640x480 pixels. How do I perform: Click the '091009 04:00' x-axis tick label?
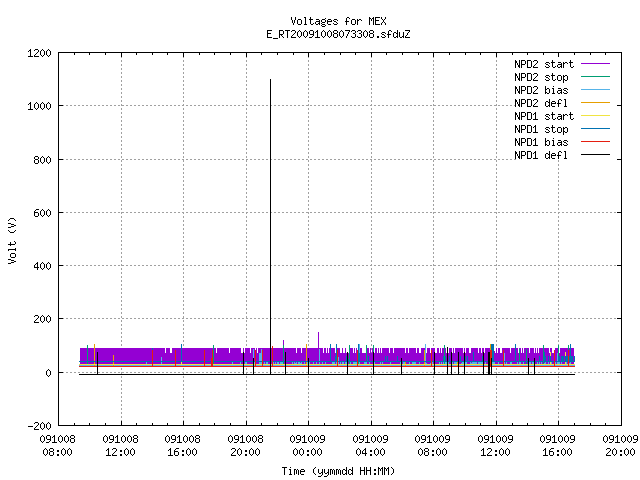370,446
